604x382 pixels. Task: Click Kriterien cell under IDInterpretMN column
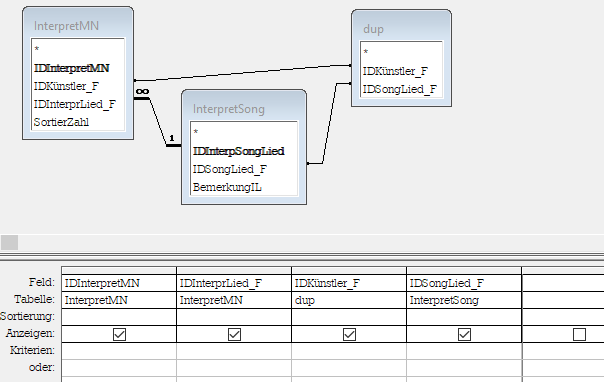(119, 351)
